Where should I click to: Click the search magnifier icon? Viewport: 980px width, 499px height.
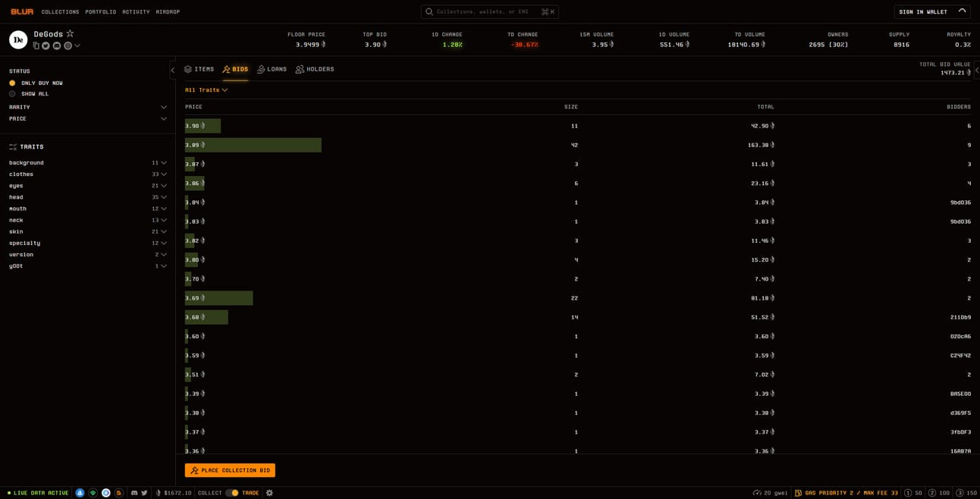click(429, 11)
